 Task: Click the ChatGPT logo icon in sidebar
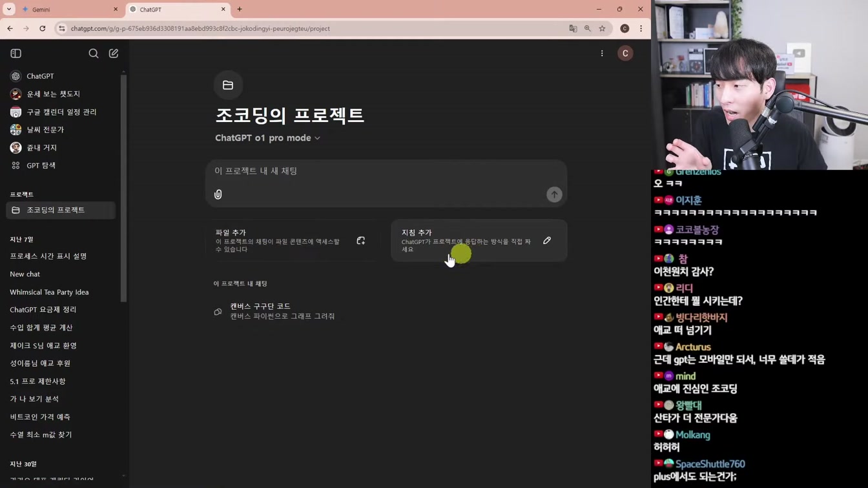tap(16, 76)
